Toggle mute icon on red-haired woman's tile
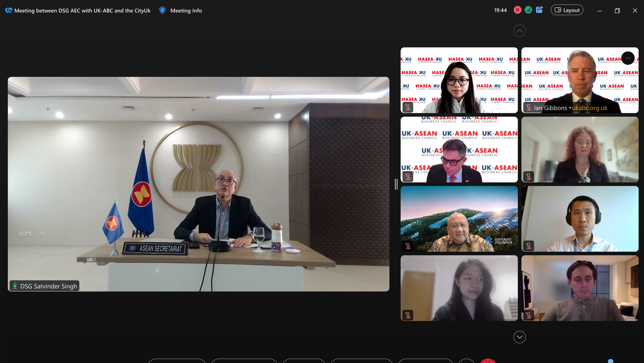 click(x=529, y=177)
